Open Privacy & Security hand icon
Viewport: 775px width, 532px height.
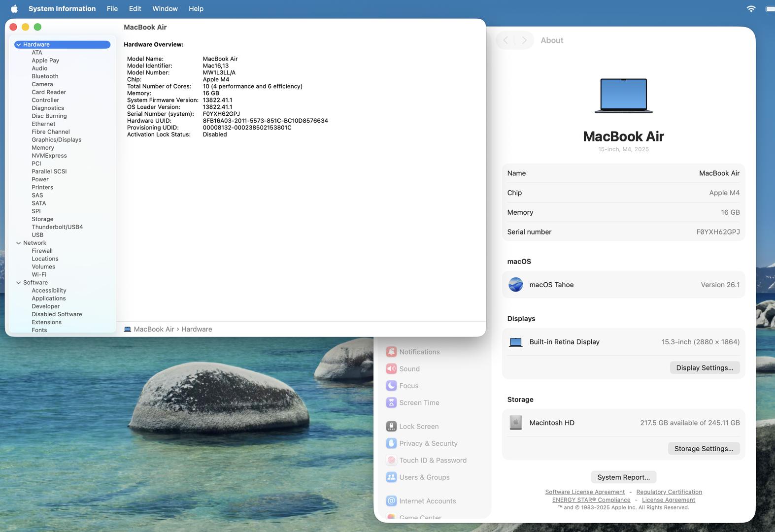click(391, 443)
